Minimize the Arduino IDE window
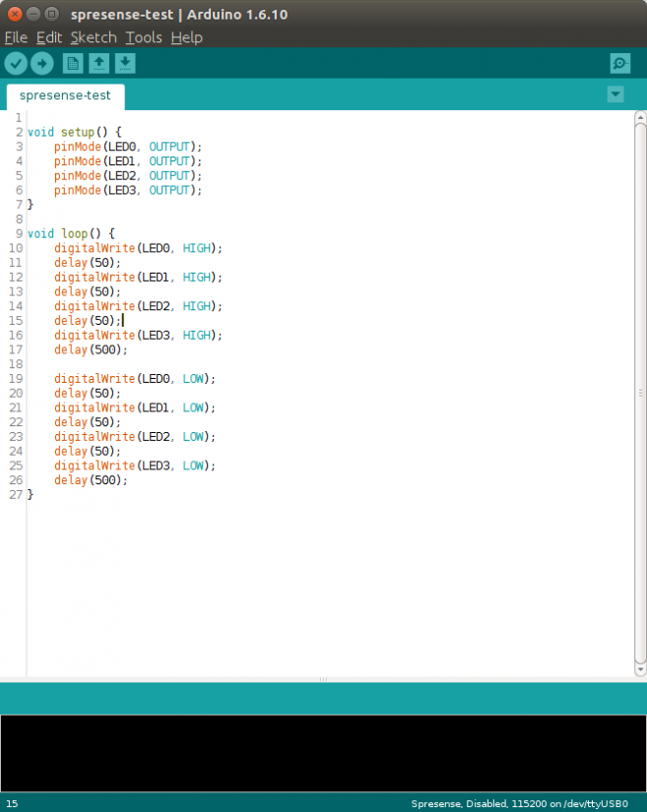The height and width of the screenshot is (812, 647). [32, 14]
